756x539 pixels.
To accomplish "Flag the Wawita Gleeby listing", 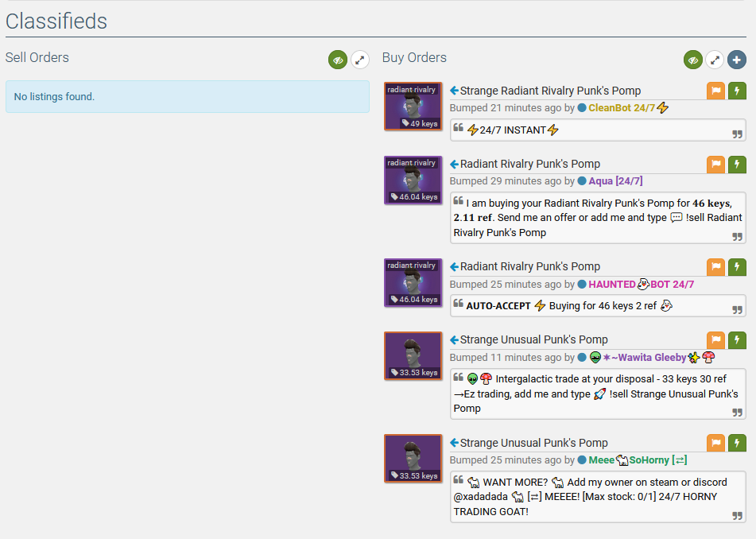I will click(x=716, y=340).
